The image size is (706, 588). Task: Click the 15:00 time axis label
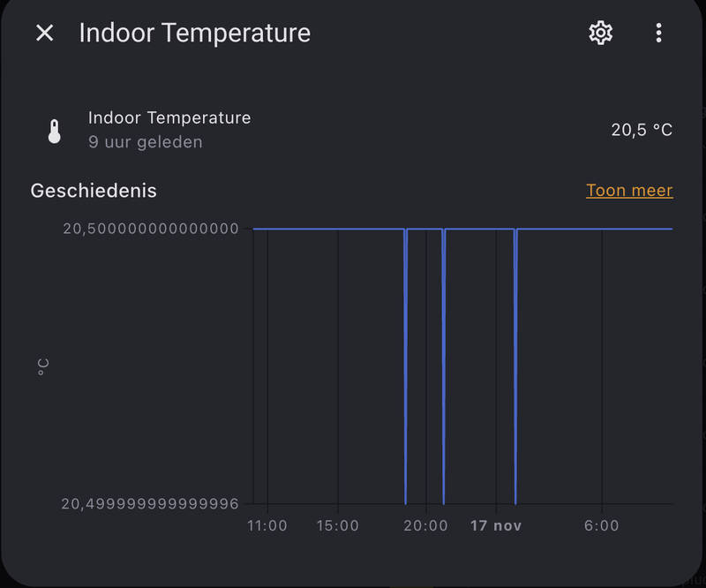coord(338,526)
